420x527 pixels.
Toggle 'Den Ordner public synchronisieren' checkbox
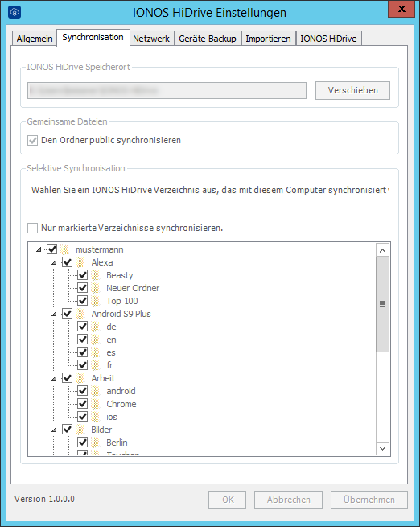click(33, 140)
